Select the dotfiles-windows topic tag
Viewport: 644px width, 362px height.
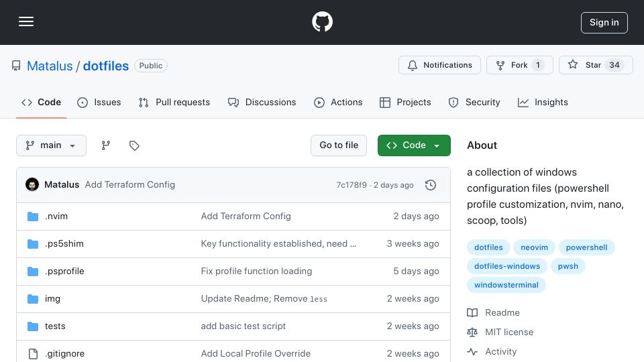(507, 266)
